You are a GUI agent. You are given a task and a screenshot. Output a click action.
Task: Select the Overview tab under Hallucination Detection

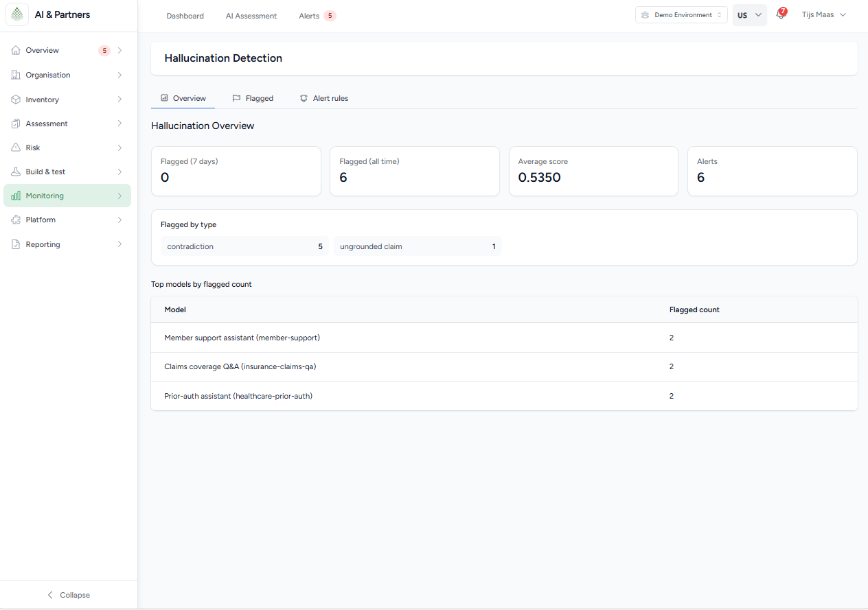[x=183, y=98]
